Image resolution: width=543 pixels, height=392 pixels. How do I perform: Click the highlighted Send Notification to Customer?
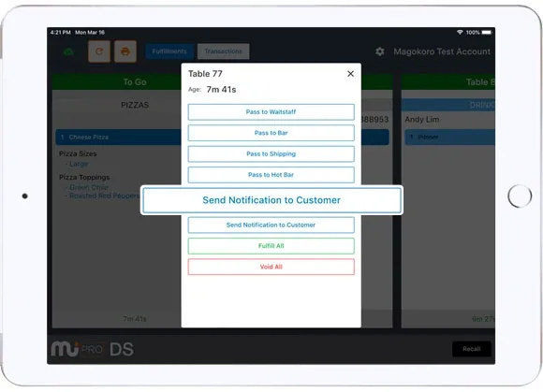click(x=271, y=200)
